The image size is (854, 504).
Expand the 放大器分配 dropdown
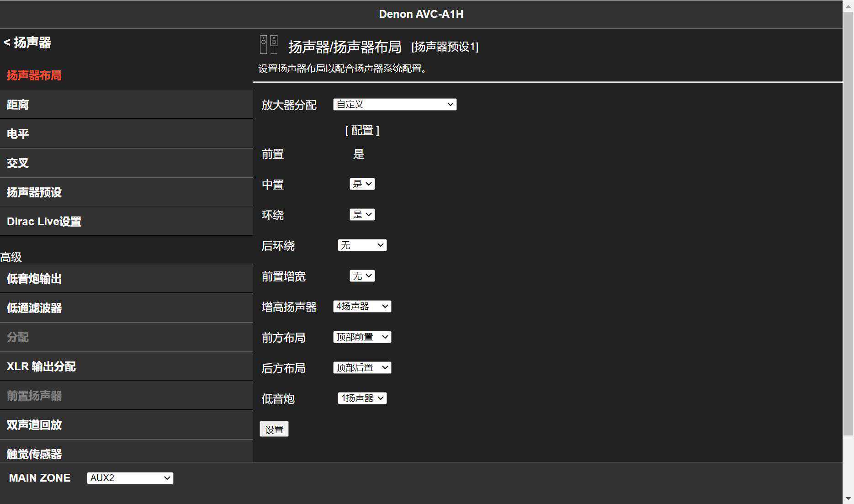(395, 105)
